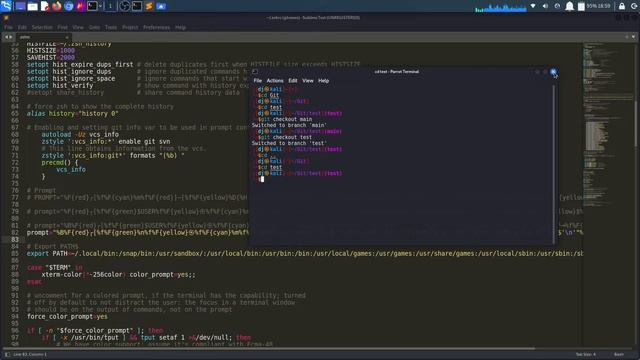Click 'autoload -Uz vcs_info' line

[x=80, y=134]
